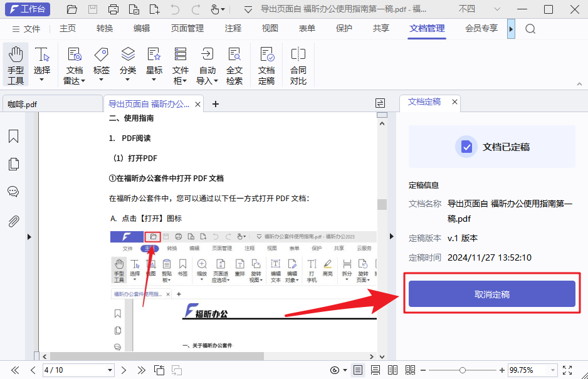Expand the 自动导入 dropdown

[216, 79]
